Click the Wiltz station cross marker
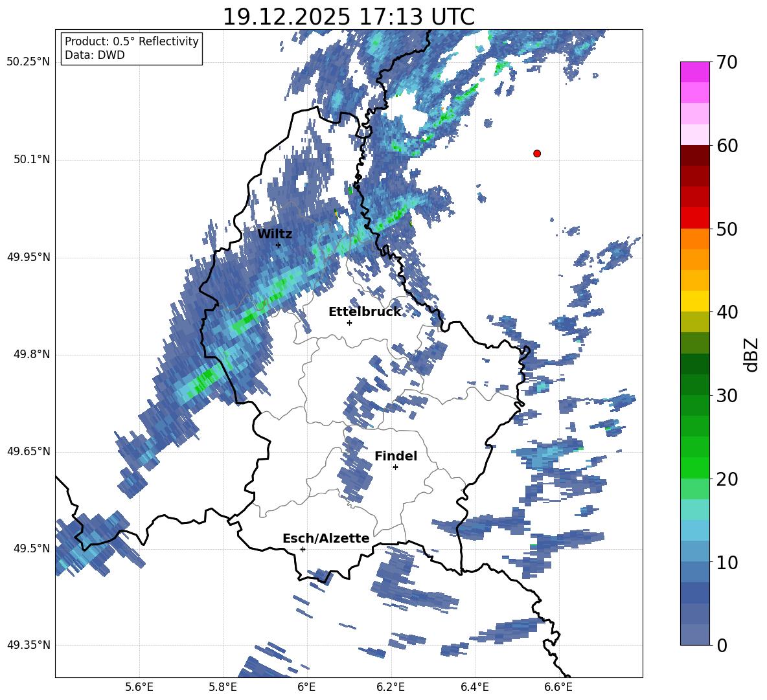This screenshot has height=700, width=767. 279,245
